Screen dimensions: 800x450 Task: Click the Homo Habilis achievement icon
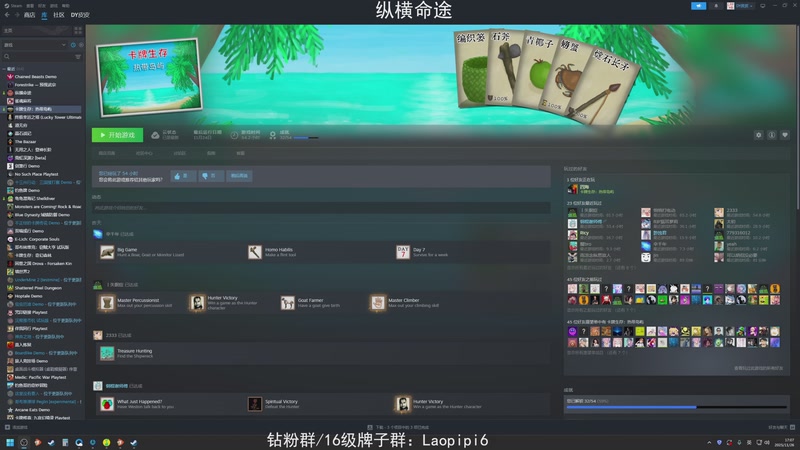(x=255, y=252)
